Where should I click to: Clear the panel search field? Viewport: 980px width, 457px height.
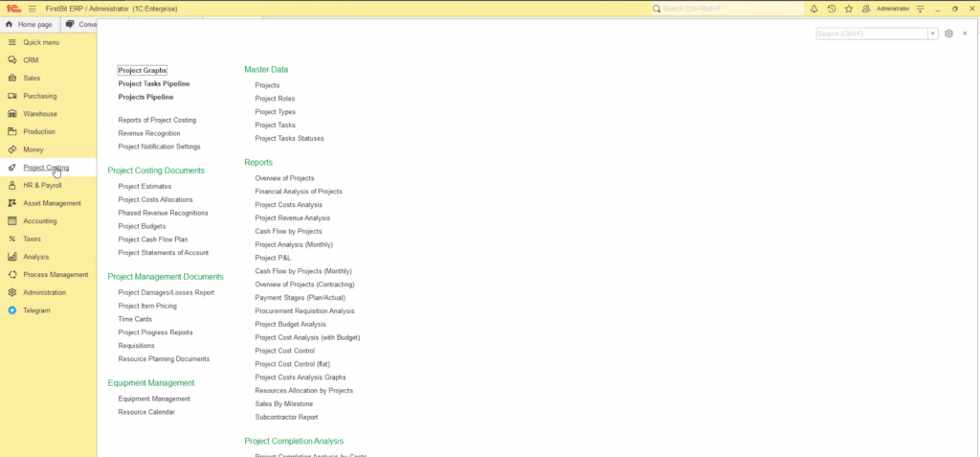pyautogui.click(x=933, y=34)
